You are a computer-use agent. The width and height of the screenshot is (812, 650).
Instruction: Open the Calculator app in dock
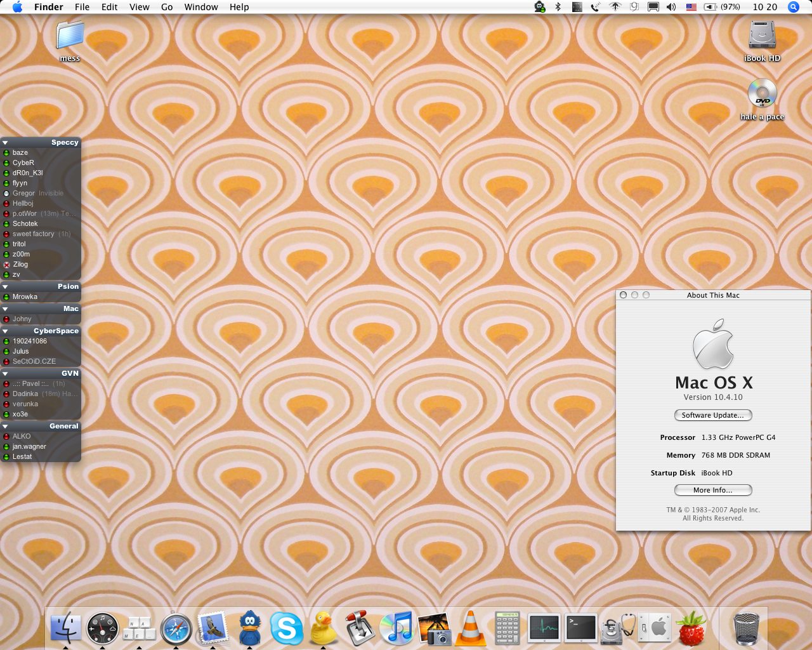(507, 628)
